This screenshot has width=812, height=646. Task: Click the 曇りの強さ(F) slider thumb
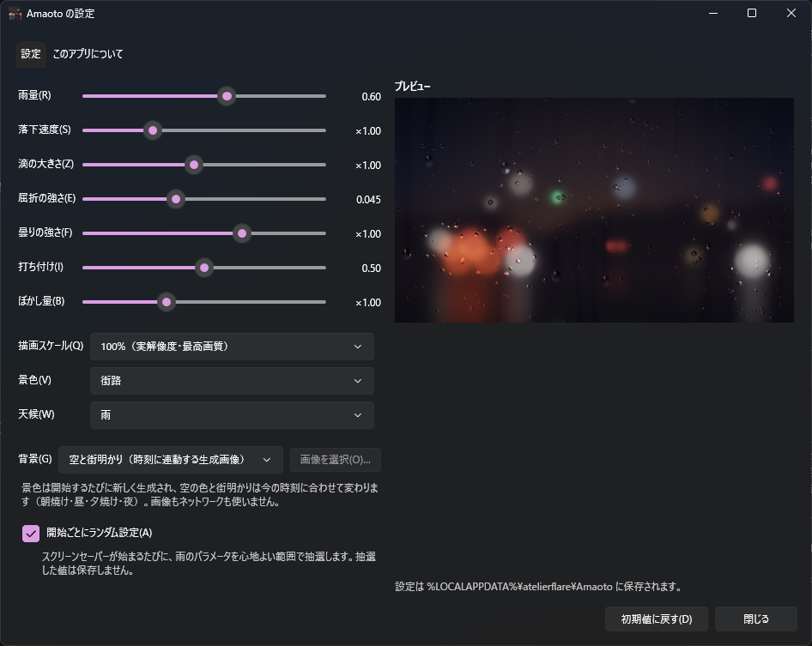242,233
